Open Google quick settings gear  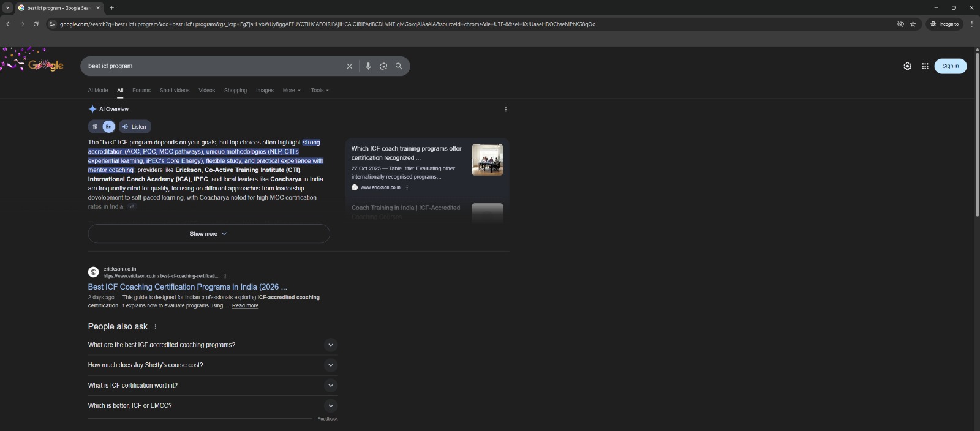click(908, 66)
